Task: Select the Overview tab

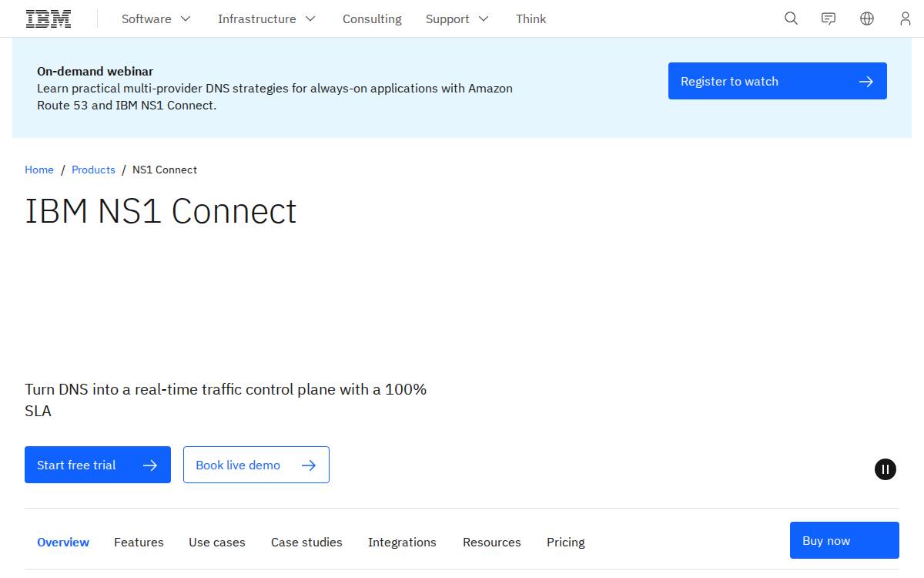Action: [63, 542]
